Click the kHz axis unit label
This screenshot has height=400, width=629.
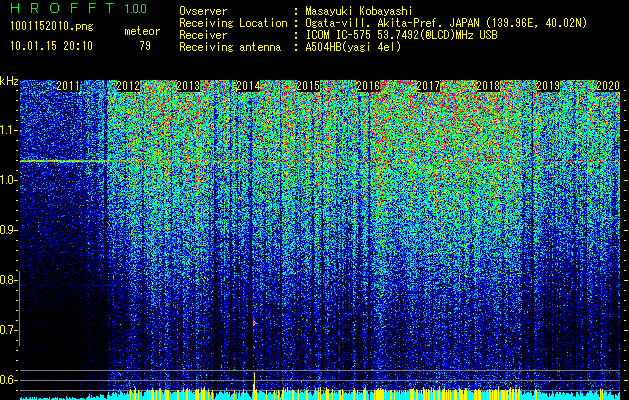tap(9, 81)
